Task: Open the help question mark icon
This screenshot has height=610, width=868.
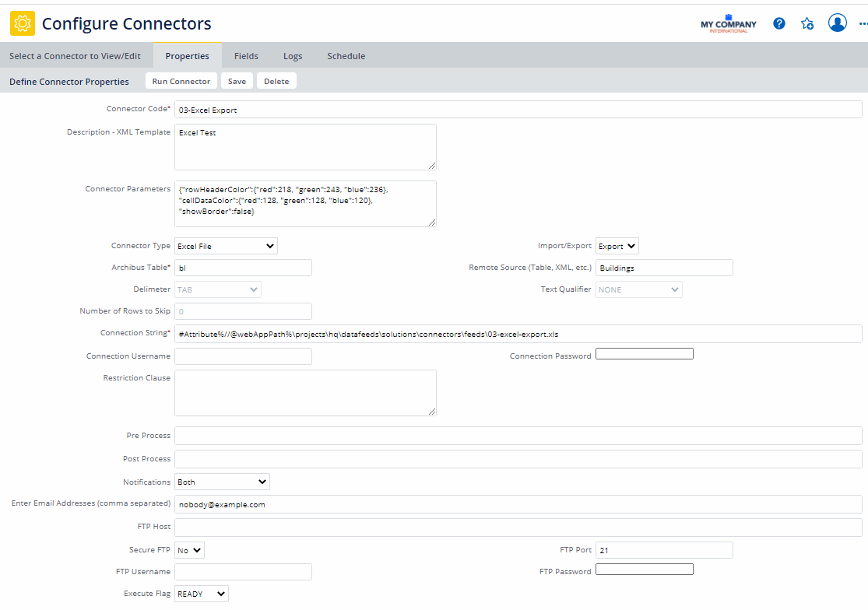Action: pyautogui.click(x=779, y=23)
